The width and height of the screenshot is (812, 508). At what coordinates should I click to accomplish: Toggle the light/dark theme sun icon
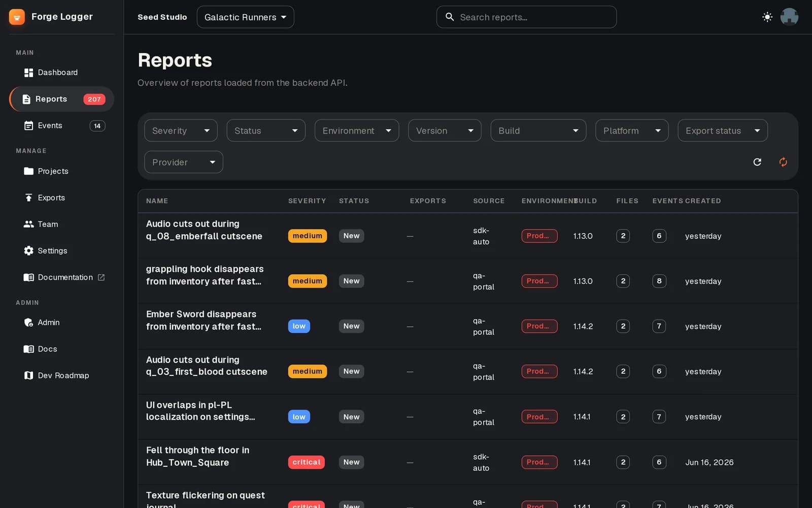(767, 17)
